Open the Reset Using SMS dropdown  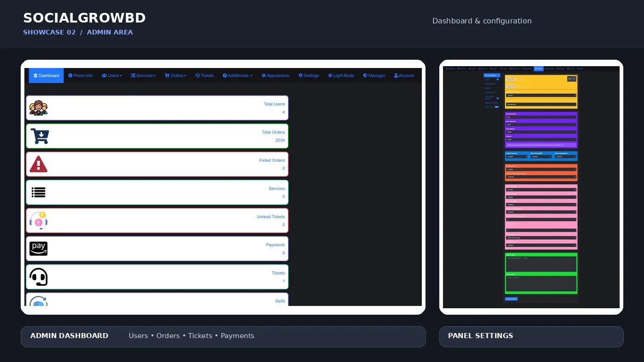point(541,157)
